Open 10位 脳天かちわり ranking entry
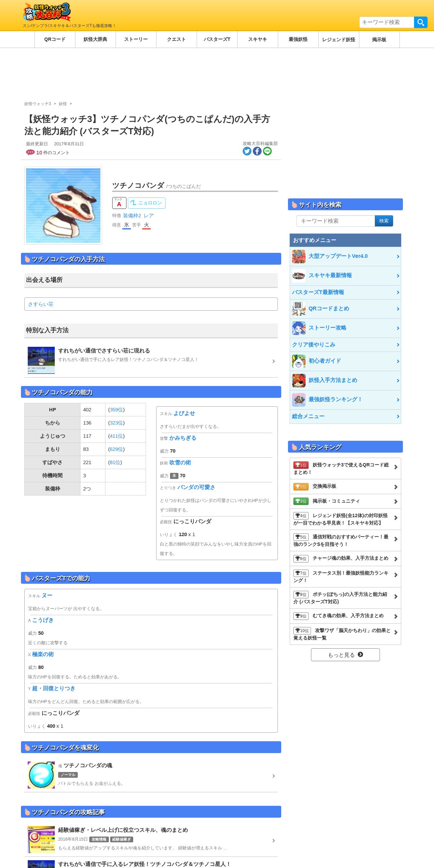The height and width of the screenshot is (868, 434). tap(345, 634)
